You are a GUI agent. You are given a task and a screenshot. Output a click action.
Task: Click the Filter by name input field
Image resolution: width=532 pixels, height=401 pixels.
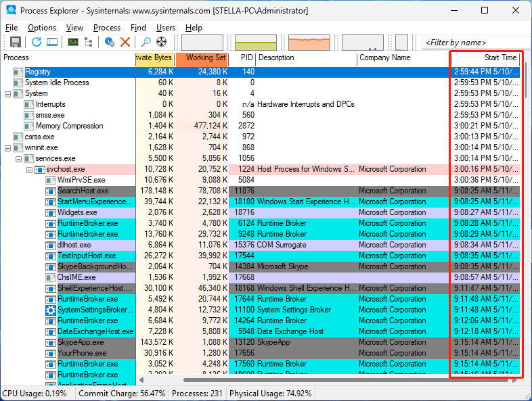pyautogui.click(x=476, y=43)
